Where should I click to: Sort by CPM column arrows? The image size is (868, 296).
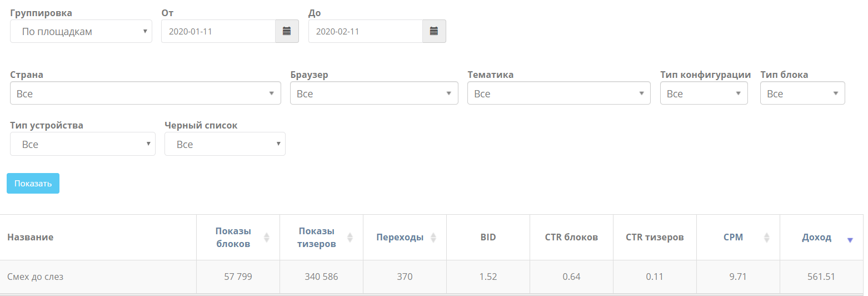pos(766,238)
